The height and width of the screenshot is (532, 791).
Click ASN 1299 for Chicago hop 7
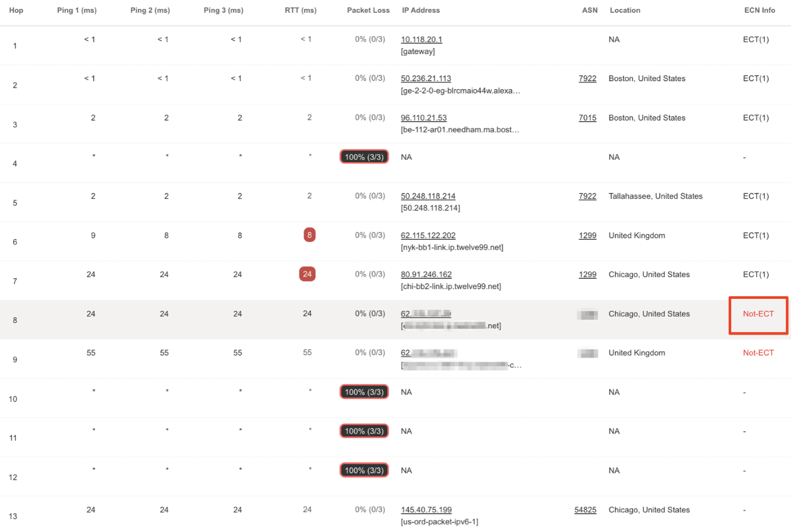click(587, 274)
